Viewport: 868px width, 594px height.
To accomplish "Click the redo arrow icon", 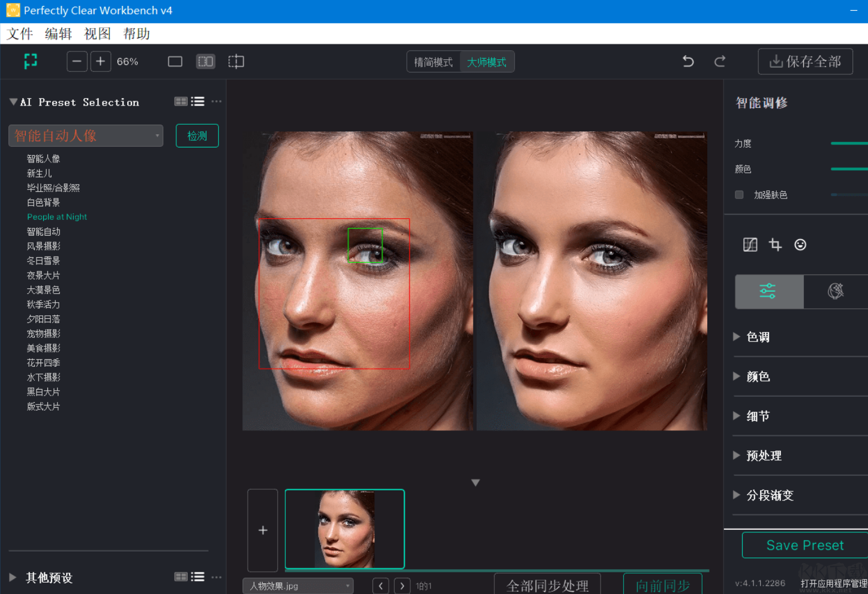I will pyautogui.click(x=720, y=61).
